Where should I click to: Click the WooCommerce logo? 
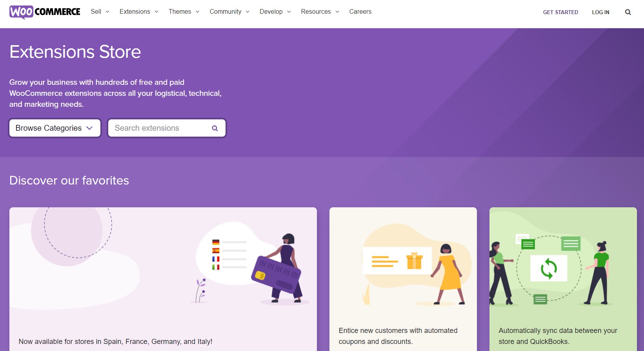(x=45, y=12)
